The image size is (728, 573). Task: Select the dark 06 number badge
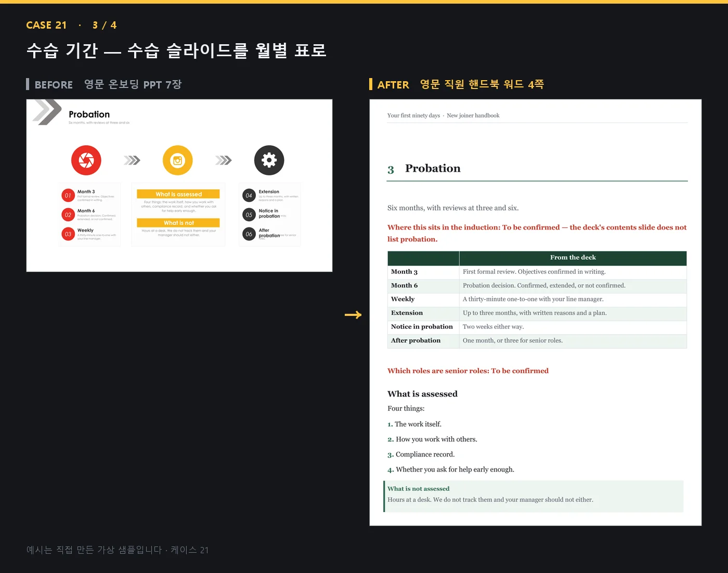[x=249, y=234]
